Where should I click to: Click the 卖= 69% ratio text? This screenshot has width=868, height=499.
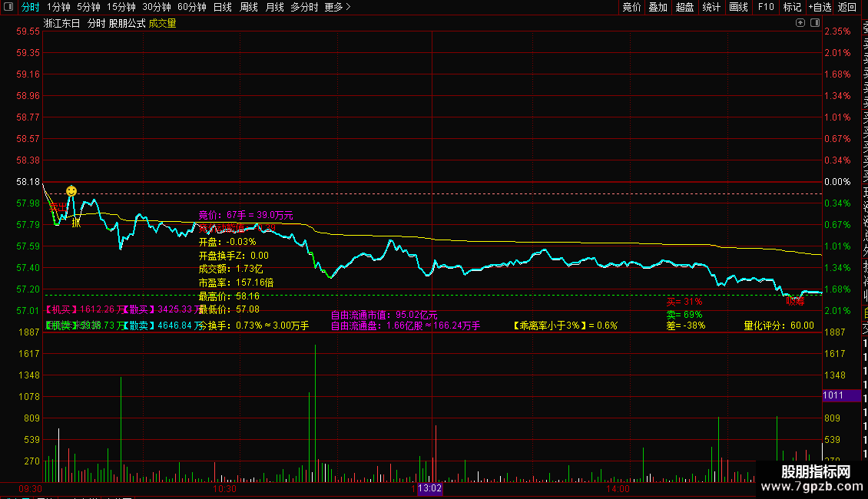(x=684, y=315)
